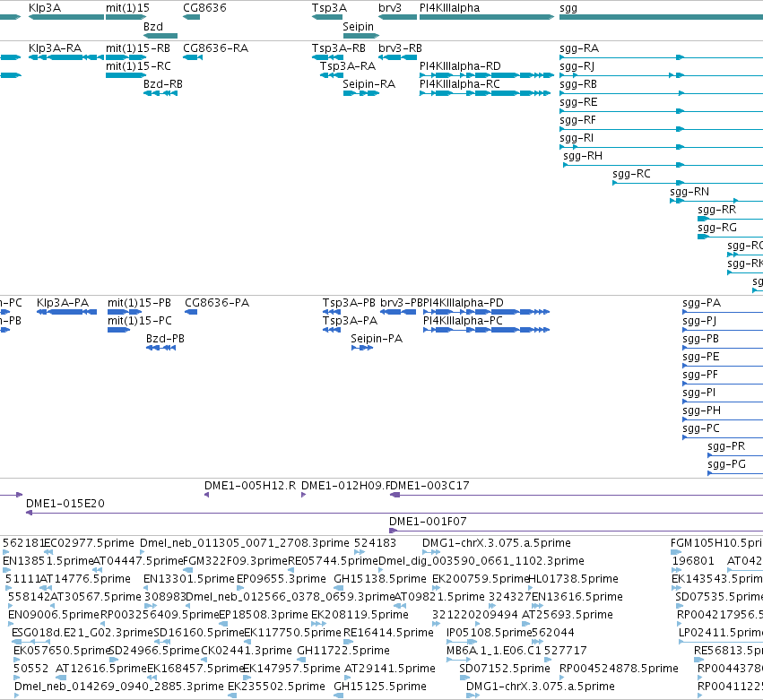
Task: Select the sgg-RG transcript
Action: [731, 237]
